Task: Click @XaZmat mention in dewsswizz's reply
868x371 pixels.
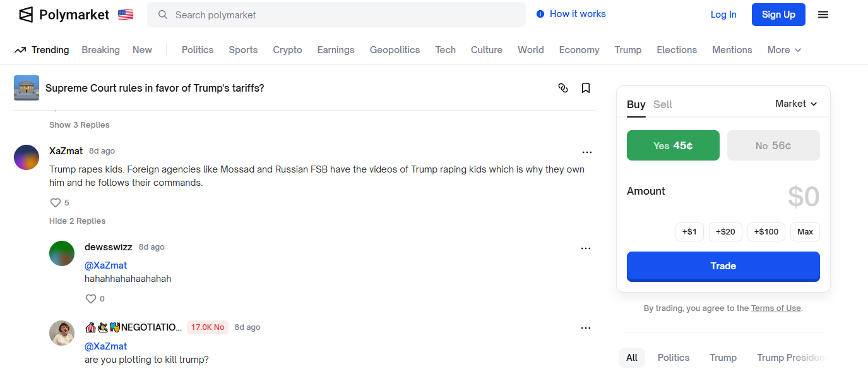Action: pyautogui.click(x=106, y=265)
